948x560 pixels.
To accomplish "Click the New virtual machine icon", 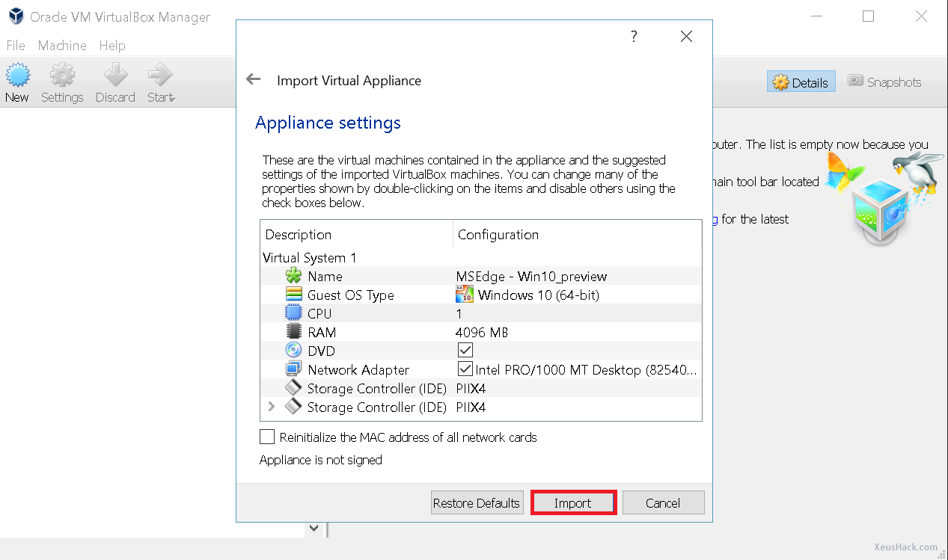I will (16, 75).
